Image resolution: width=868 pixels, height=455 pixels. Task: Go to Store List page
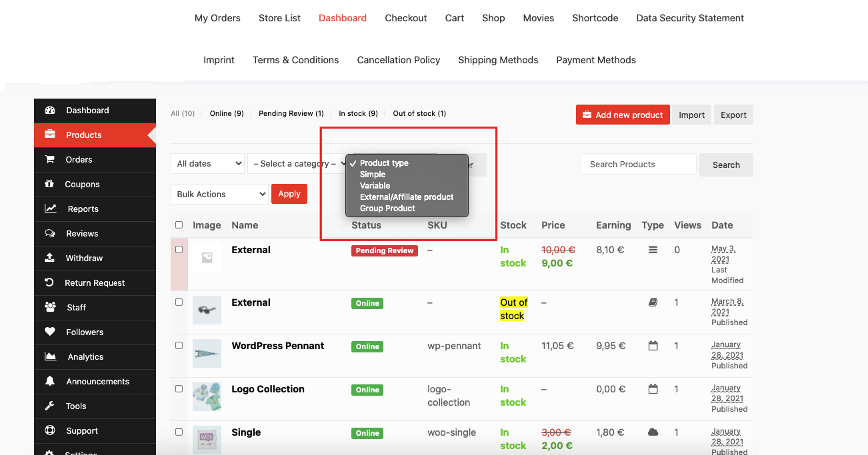[280, 18]
